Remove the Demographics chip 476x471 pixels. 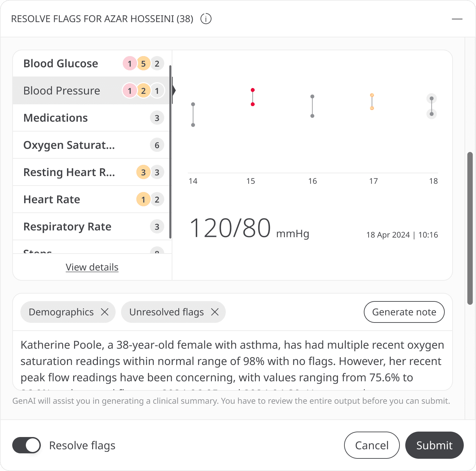[105, 312]
